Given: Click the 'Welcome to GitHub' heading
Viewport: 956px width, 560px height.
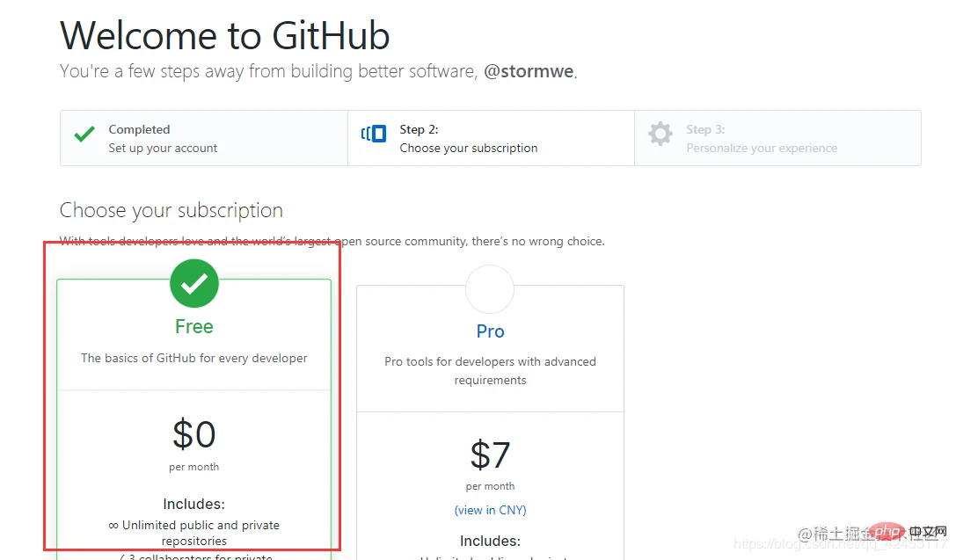Looking at the screenshot, I should click(225, 36).
